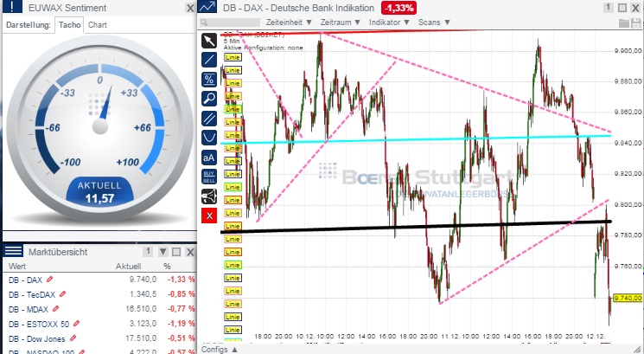Click the -0,51 % change for Dow Jones
644x354 pixels.
click(x=181, y=338)
